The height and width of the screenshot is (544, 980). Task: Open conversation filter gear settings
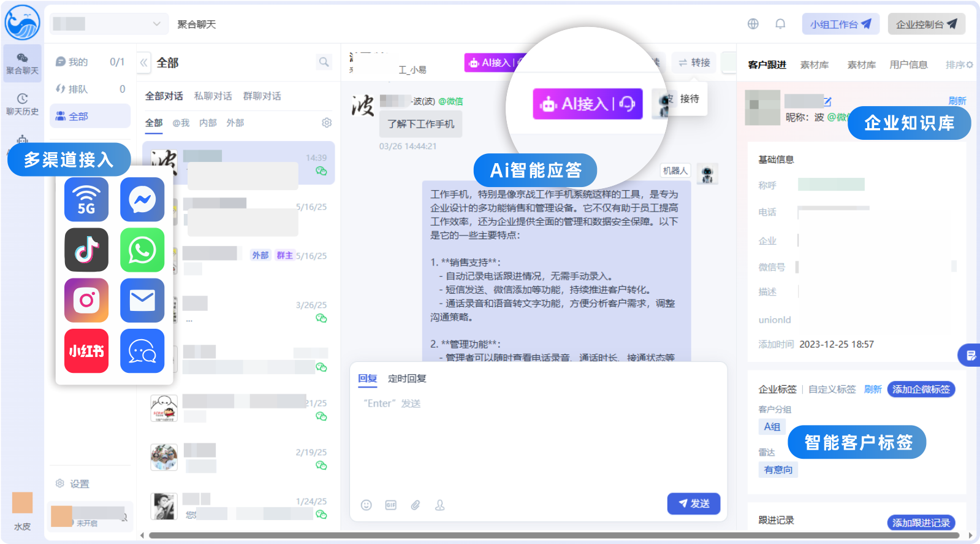[x=327, y=123]
